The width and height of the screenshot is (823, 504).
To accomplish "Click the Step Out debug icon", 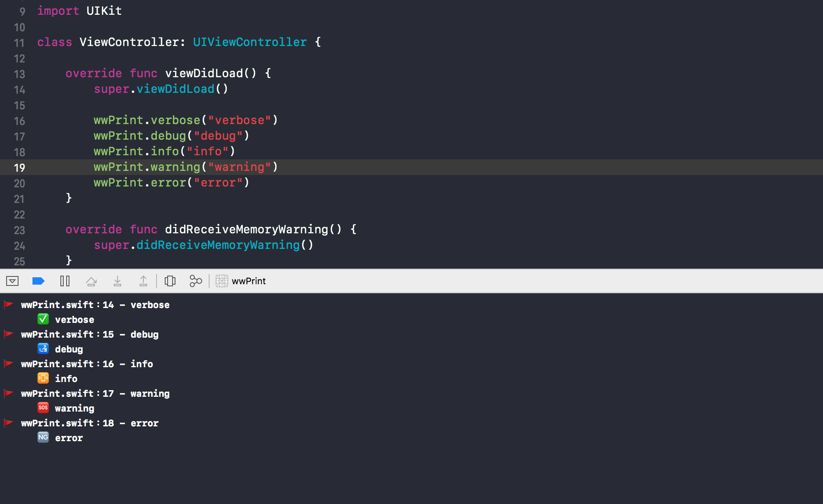I will click(x=143, y=281).
